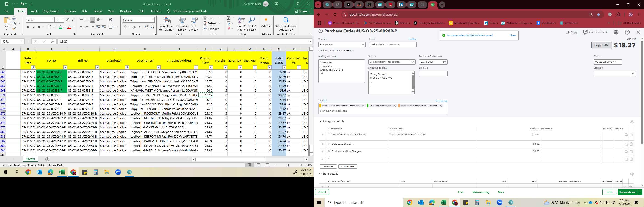
Task: Open Number format General dropdown
Action: tap(153, 20)
